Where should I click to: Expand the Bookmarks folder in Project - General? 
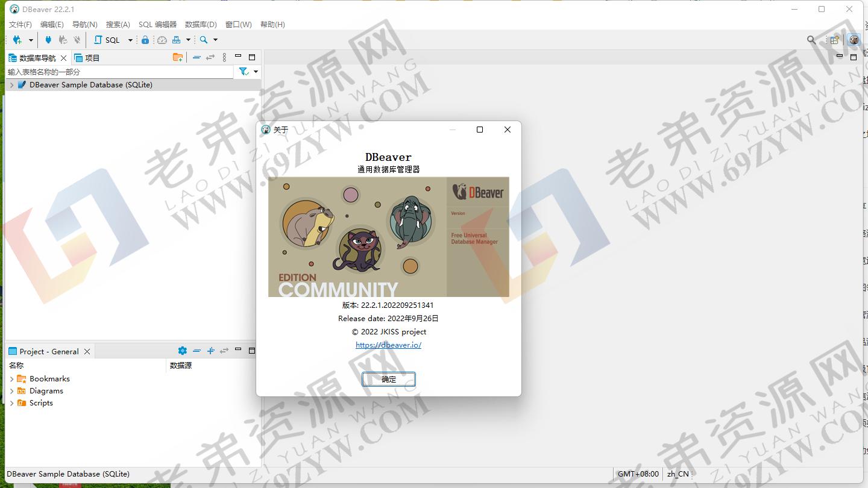click(11, 378)
